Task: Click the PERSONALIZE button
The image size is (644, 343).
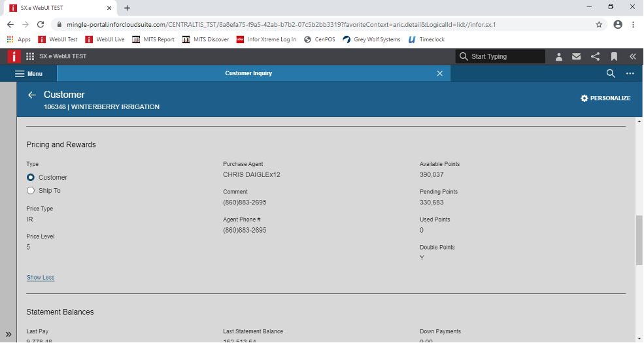Action: click(x=605, y=98)
